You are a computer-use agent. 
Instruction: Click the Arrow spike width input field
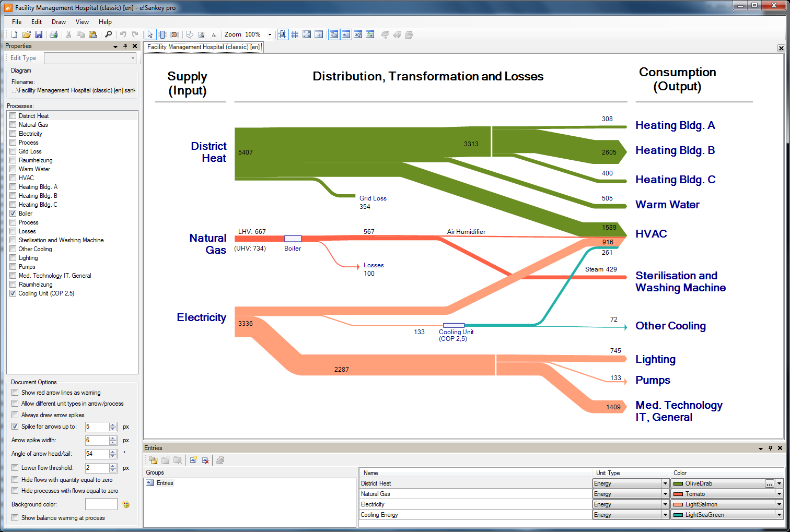[x=97, y=440]
